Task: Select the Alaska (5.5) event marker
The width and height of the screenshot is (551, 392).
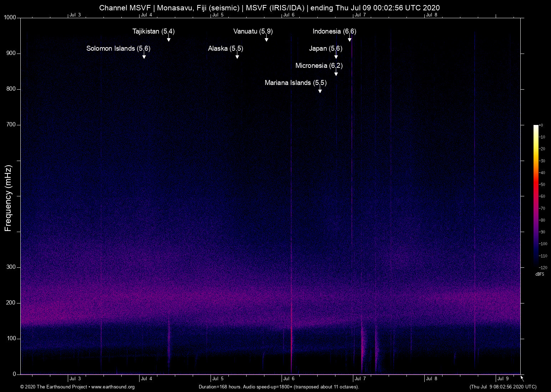Action: 237,56
